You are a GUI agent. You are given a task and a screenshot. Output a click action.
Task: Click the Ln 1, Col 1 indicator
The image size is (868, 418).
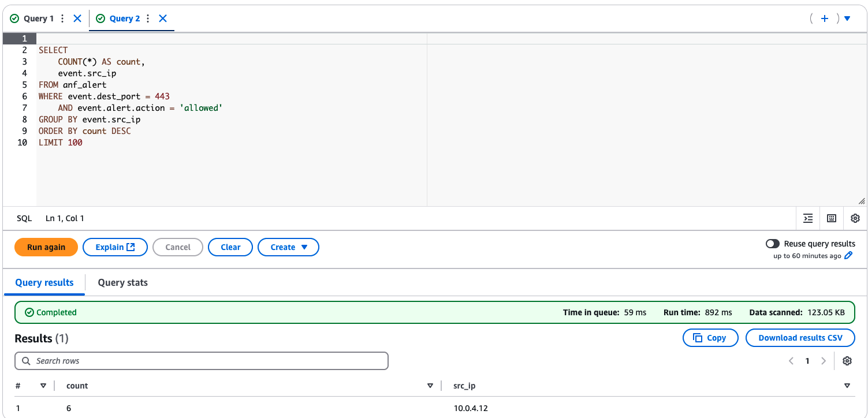(x=65, y=218)
